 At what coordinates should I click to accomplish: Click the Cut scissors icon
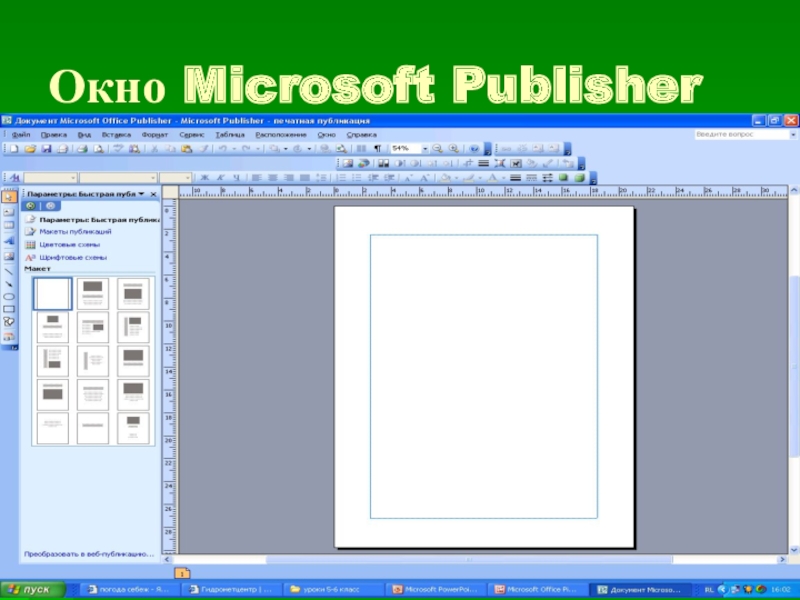tap(154, 149)
